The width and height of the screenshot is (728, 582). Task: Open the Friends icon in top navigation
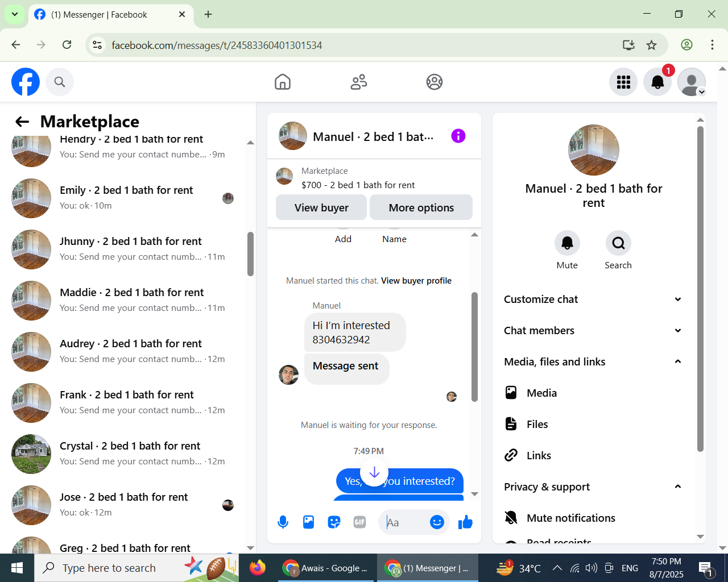point(359,82)
